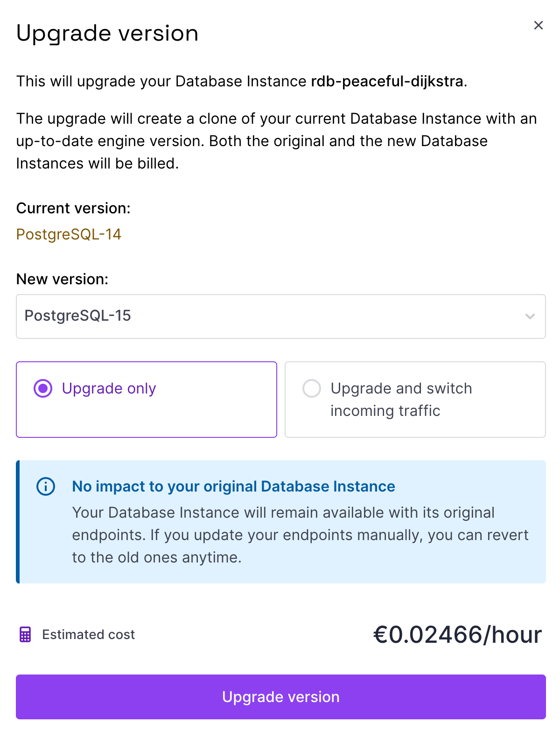Click the empty radio circle on the right card

tap(312, 388)
